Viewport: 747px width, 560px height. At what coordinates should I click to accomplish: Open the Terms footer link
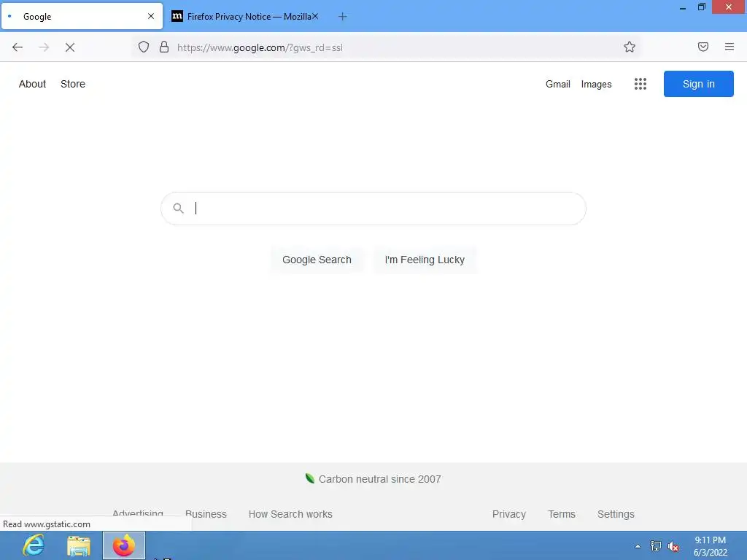coord(562,514)
